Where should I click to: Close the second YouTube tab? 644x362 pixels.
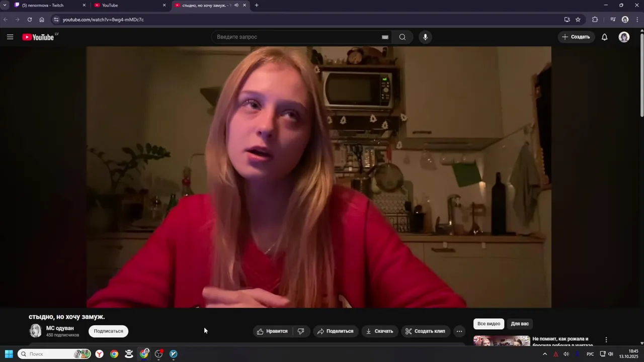[164, 6]
